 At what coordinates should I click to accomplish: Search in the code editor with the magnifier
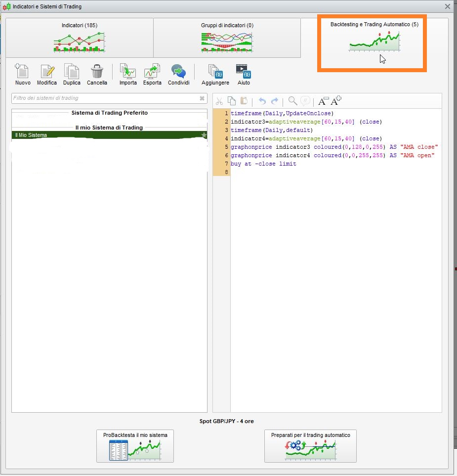292,101
